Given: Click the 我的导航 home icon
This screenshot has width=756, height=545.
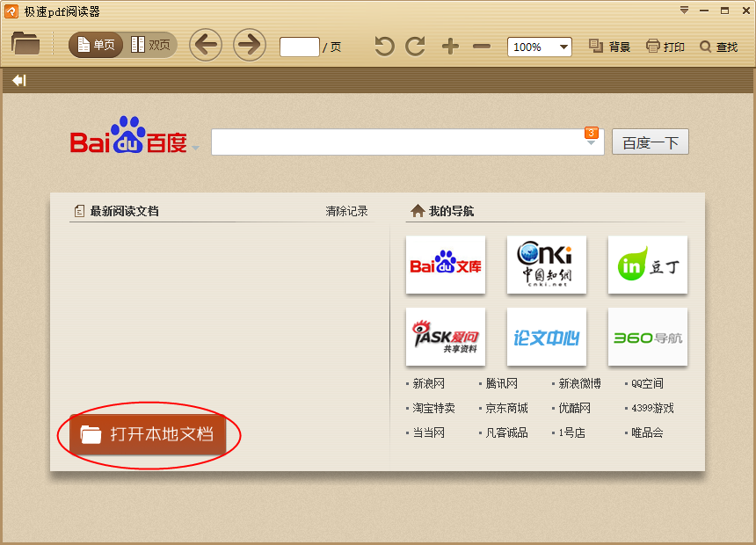Looking at the screenshot, I should 418,211.
